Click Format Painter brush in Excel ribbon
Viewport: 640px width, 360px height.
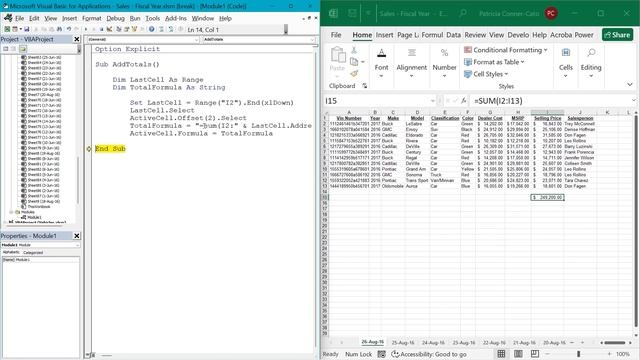[354, 74]
